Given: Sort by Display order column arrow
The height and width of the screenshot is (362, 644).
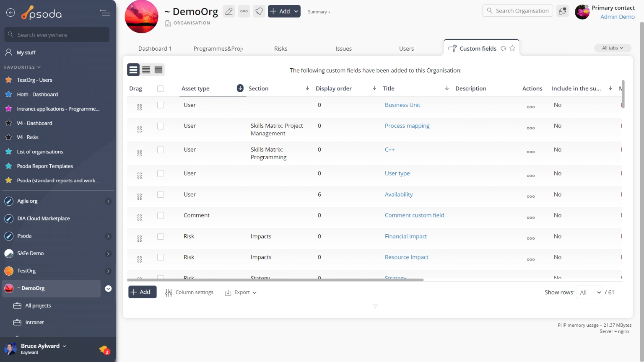Looking at the screenshot, I should (374, 88).
